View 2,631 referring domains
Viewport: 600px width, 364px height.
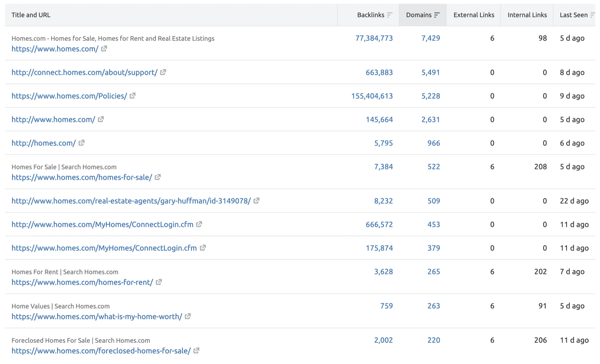431,119
